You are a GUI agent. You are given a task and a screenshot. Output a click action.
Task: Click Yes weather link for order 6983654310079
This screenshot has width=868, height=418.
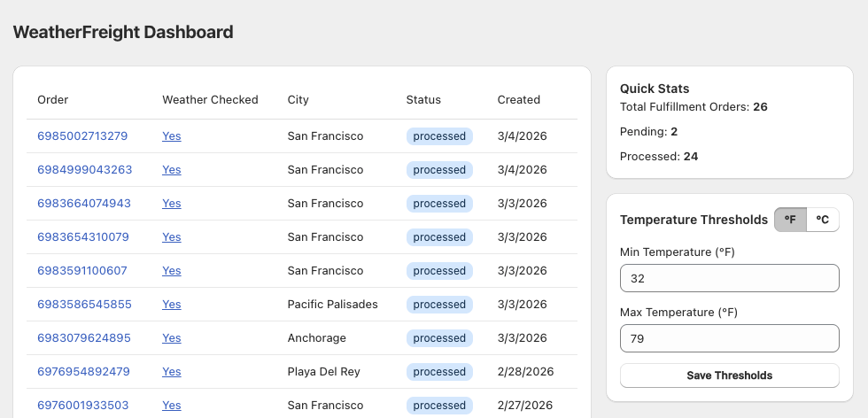pos(172,237)
